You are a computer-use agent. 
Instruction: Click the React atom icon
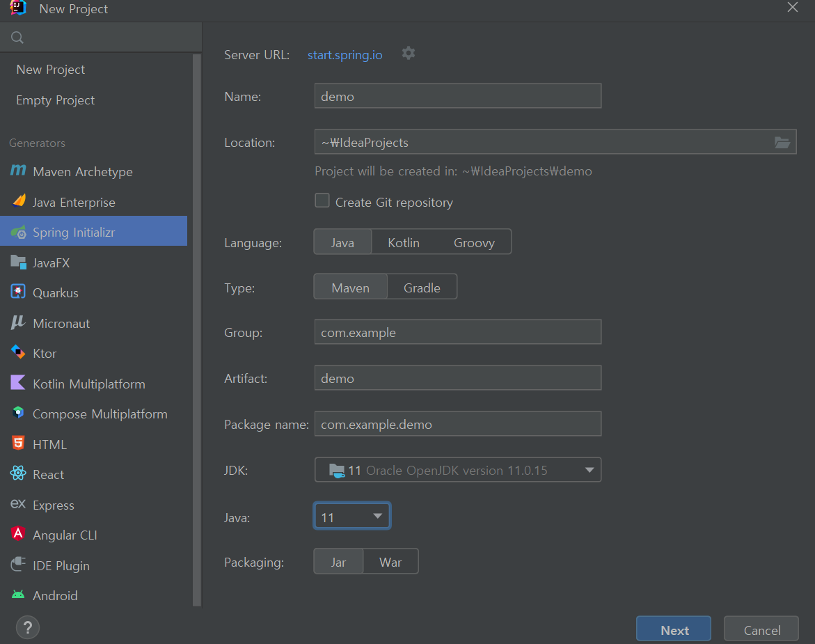pos(18,473)
